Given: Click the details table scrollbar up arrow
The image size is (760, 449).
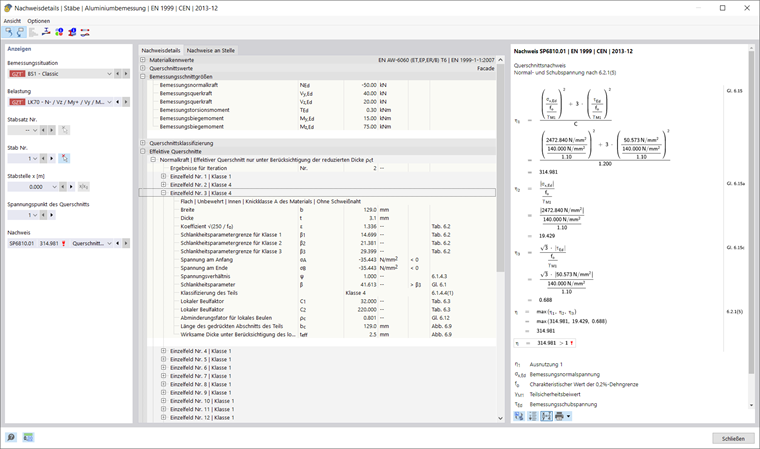Looking at the screenshot, I should (x=501, y=60).
